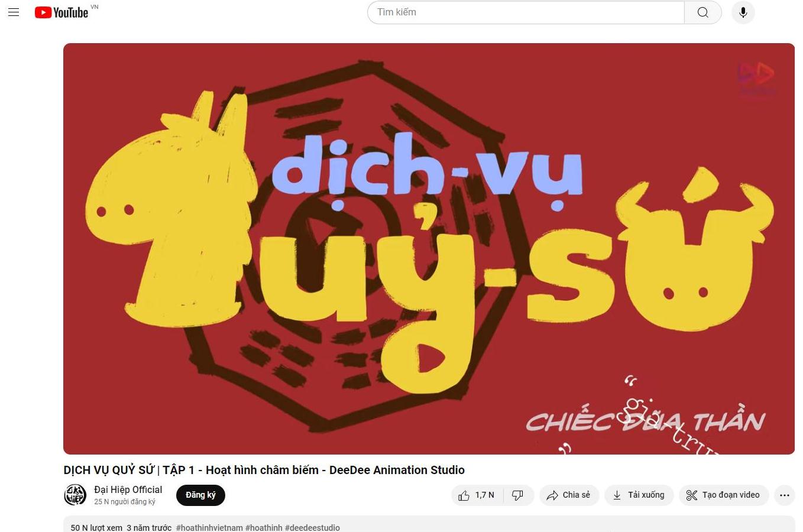The height and width of the screenshot is (532, 803).
Task: Click the #deedeestudio hashtag
Action: [312, 527]
